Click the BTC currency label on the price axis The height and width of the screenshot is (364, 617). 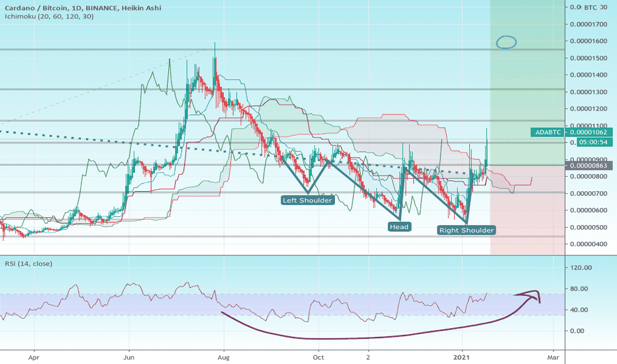(x=591, y=7)
